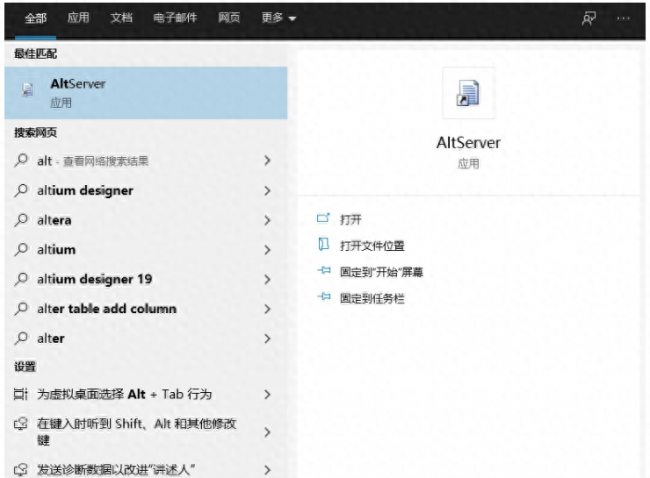Click search icon beside 'altium designer 19'

click(x=21, y=279)
